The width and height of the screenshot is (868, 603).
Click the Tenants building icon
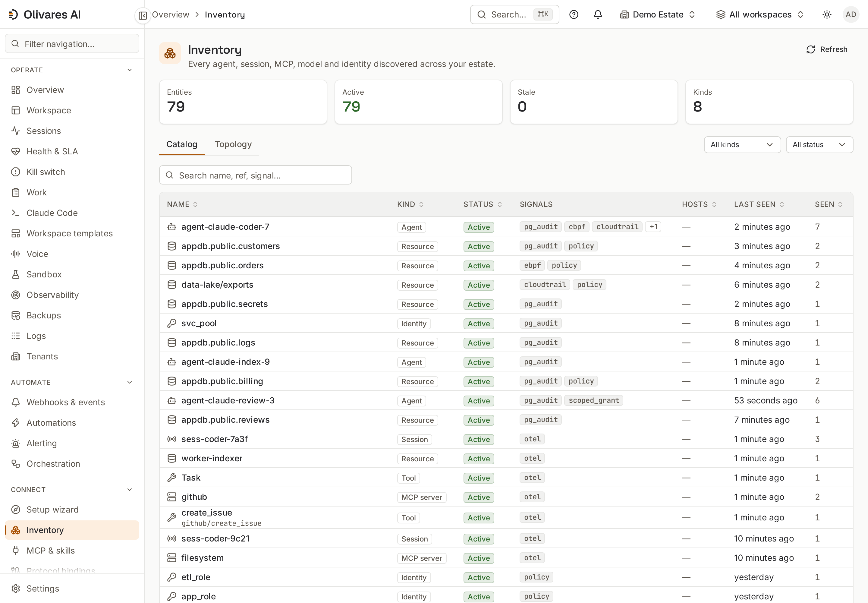(15, 356)
